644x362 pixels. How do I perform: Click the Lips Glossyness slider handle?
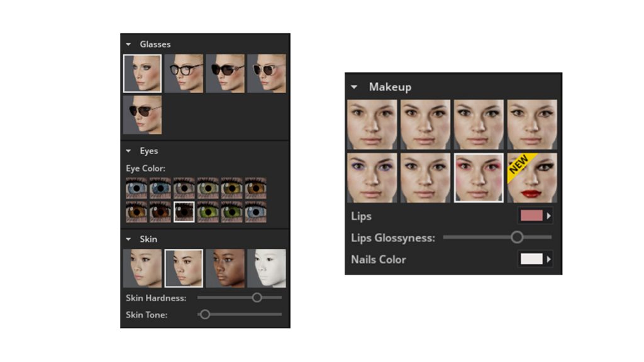click(517, 237)
